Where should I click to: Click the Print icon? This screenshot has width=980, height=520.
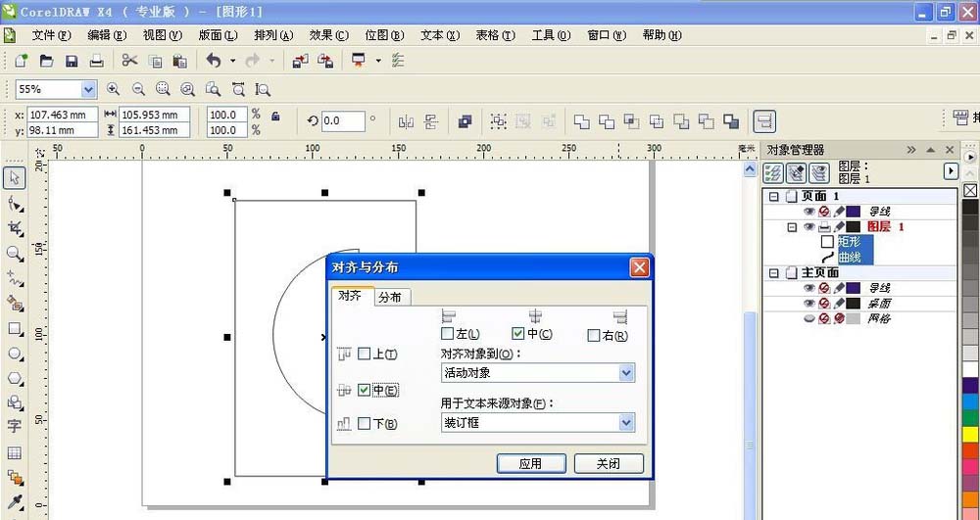[x=96, y=61]
